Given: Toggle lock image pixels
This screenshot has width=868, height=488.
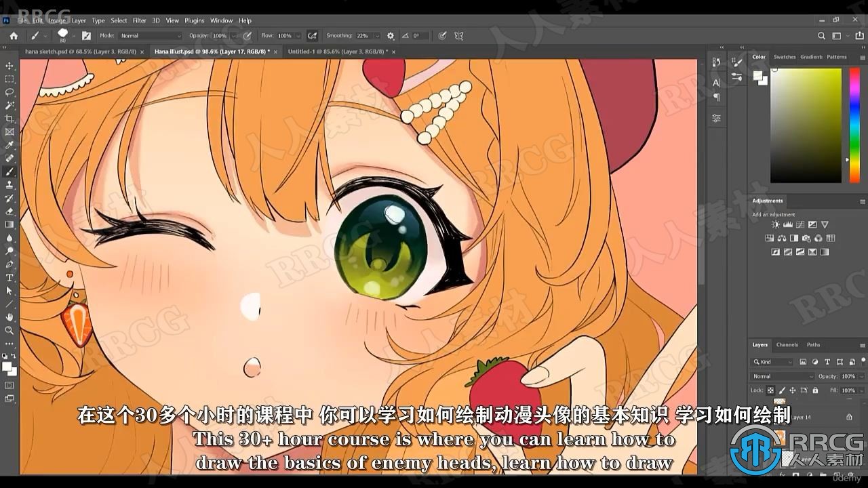Looking at the screenshot, I should [782, 390].
